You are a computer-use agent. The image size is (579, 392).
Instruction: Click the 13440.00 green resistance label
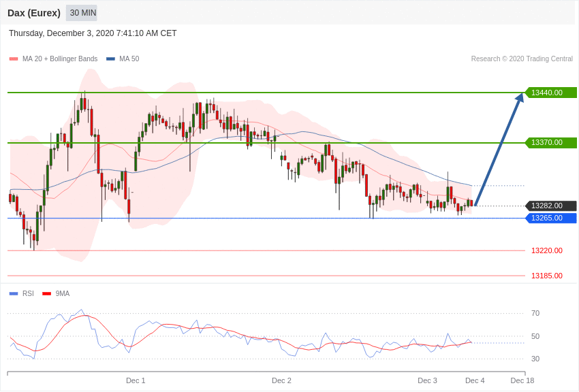point(551,93)
